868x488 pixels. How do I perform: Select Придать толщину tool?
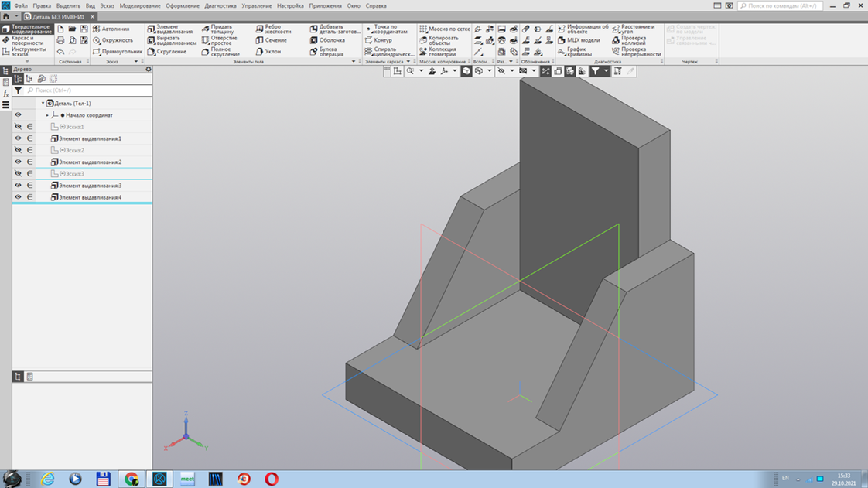pos(217,29)
